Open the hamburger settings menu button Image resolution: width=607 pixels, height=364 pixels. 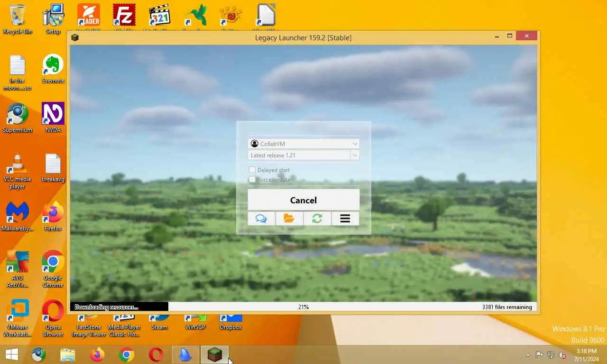tap(345, 218)
